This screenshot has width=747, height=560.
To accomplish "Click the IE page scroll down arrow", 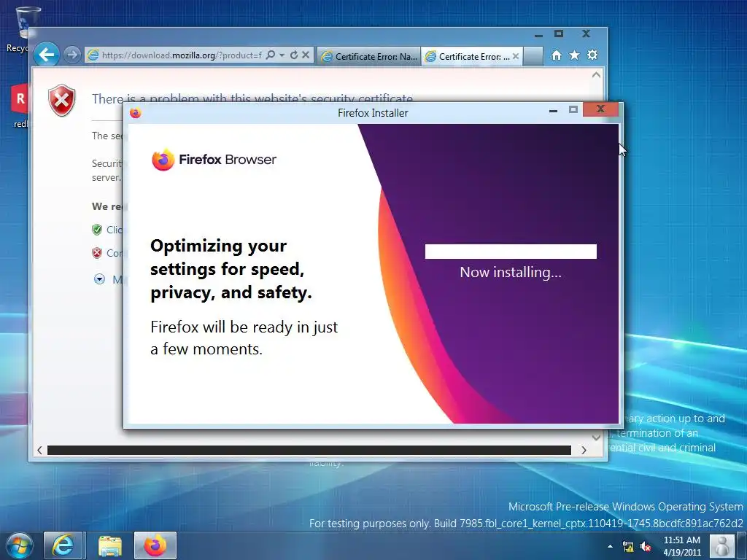I will click(596, 437).
